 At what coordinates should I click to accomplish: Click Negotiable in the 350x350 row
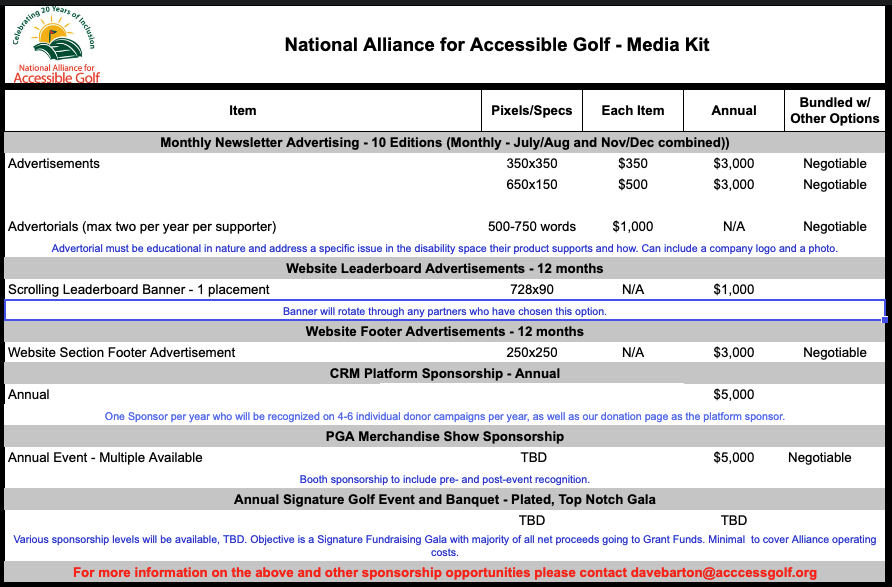tap(835, 164)
